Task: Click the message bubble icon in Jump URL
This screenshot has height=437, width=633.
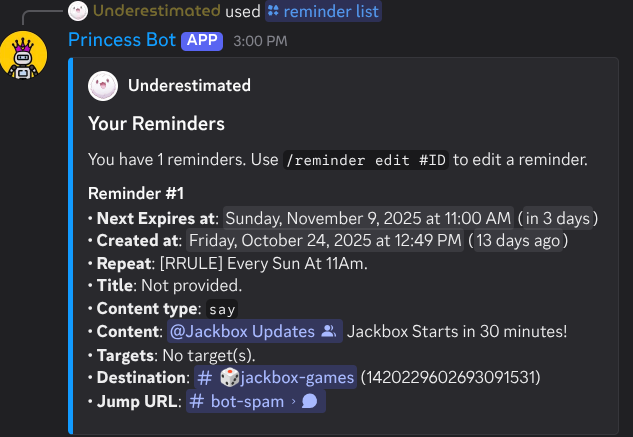Action: 309,401
